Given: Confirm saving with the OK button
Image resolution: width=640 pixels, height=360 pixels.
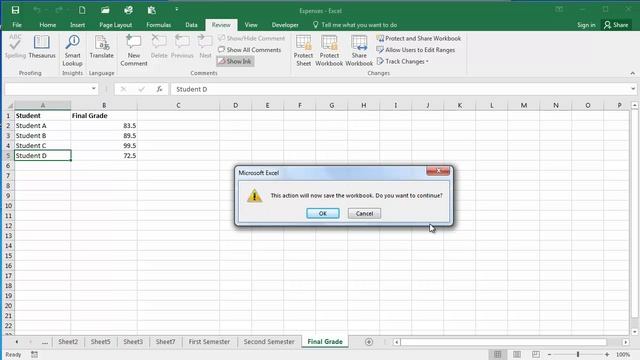Looking at the screenshot, I should tap(322, 213).
